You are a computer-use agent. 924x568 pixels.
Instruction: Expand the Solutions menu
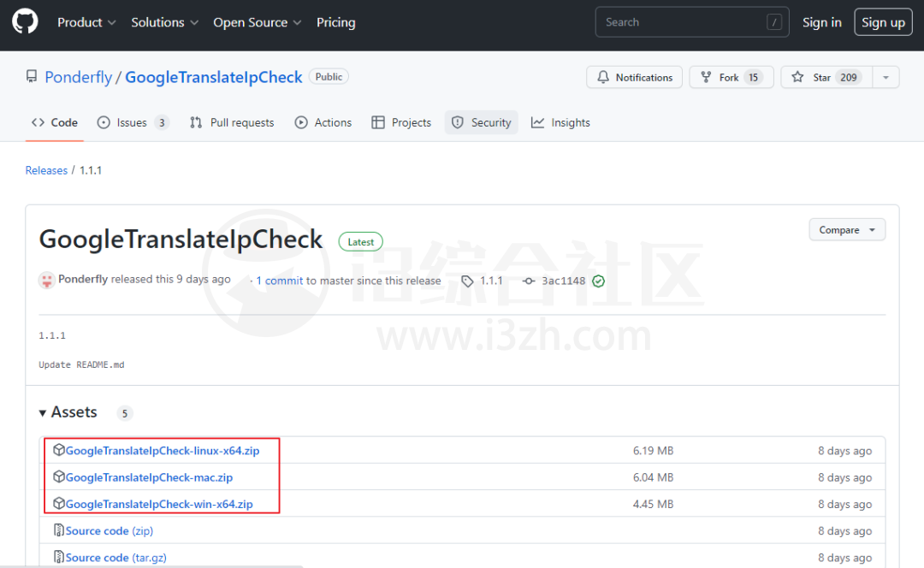tap(164, 22)
